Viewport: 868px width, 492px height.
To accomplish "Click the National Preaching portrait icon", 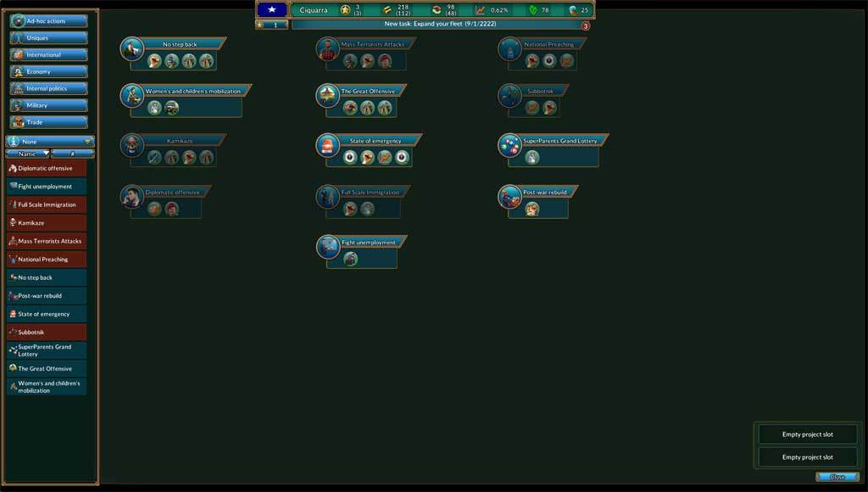I will click(x=509, y=48).
